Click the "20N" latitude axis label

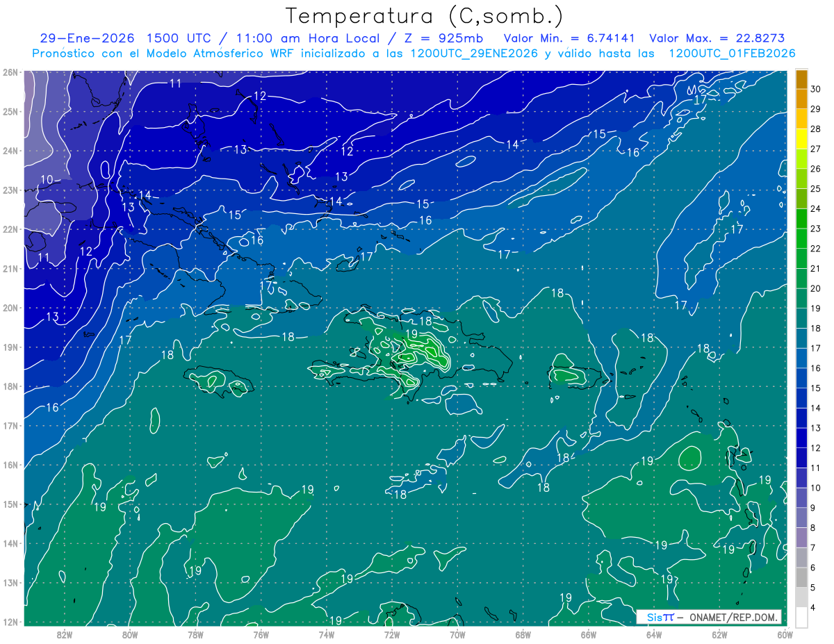click(10, 308)
